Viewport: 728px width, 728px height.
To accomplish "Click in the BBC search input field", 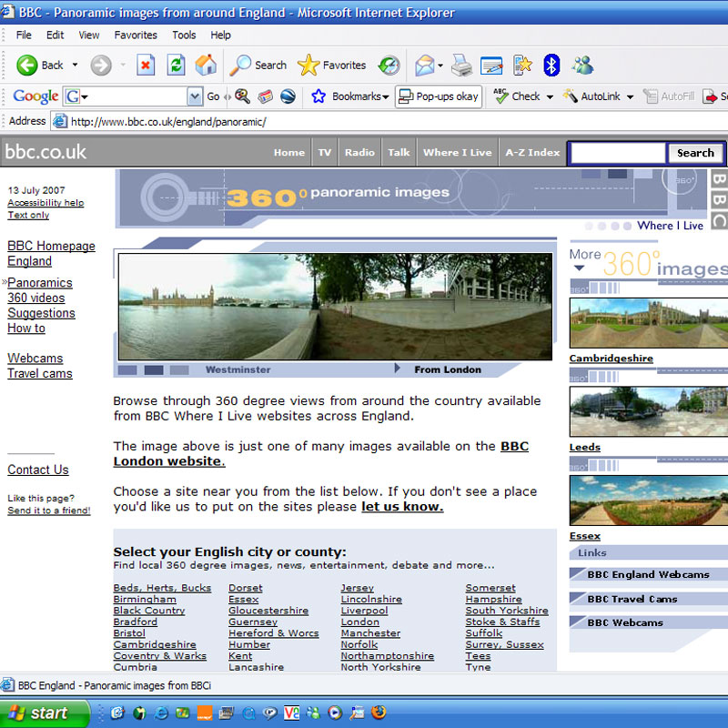I will click(x=619, y=153).
